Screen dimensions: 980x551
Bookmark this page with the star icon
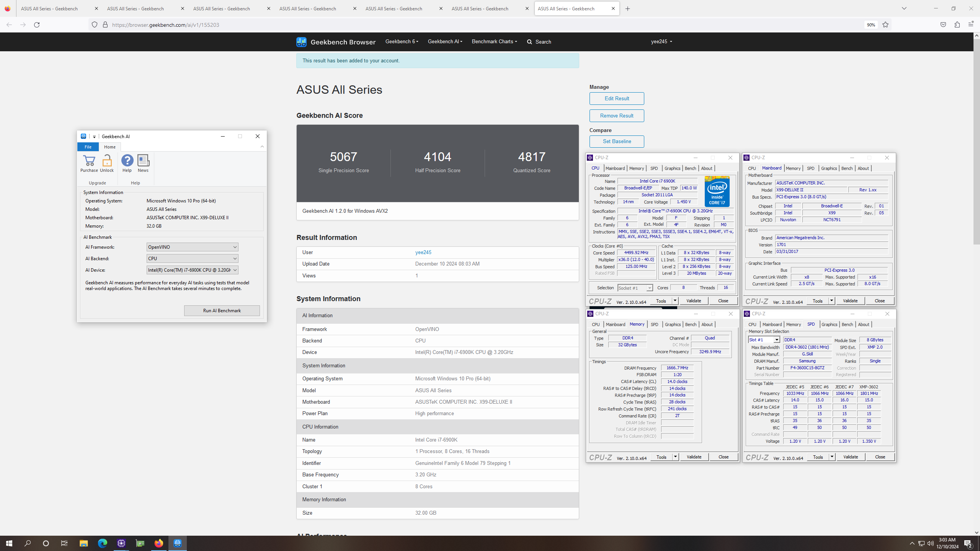point(885,25)
